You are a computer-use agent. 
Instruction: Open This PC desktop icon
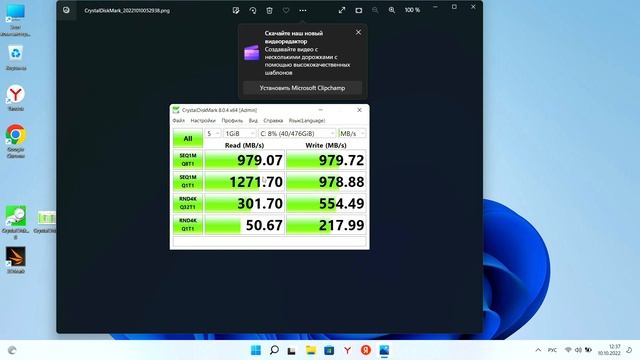(16, 20)
